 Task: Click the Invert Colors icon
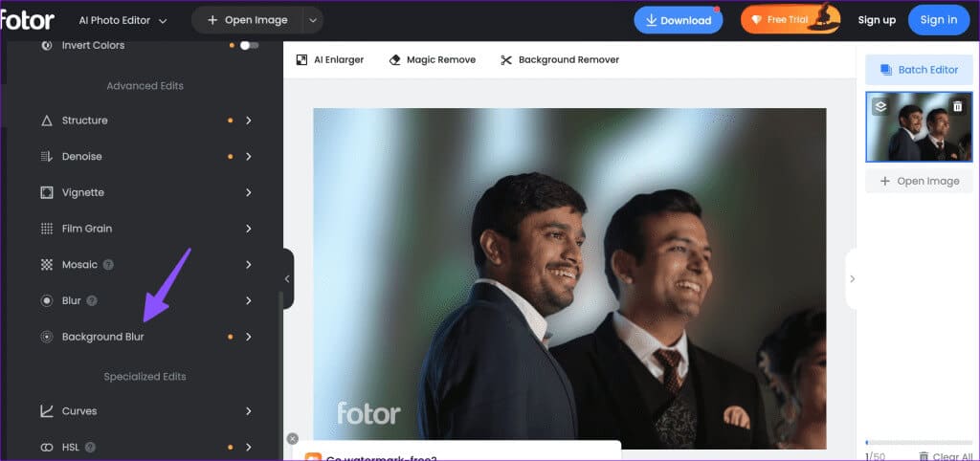(46, 45)
